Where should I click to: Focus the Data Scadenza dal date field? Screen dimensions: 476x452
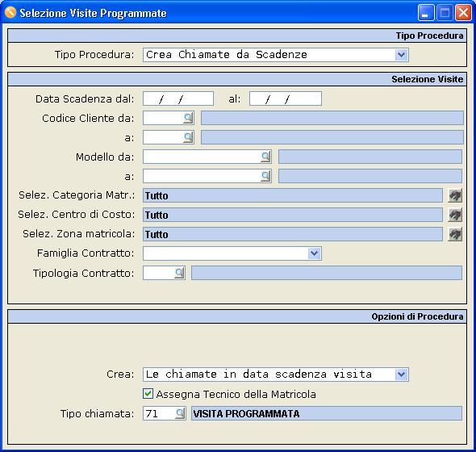pos(178,98)
